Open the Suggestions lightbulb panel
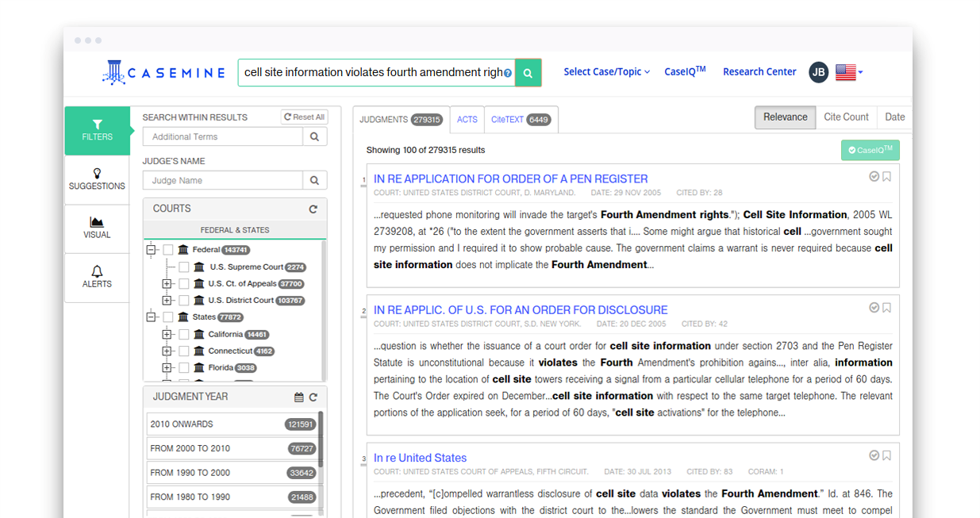Screen dimensions: 980x518 click(x=97, y=180)
